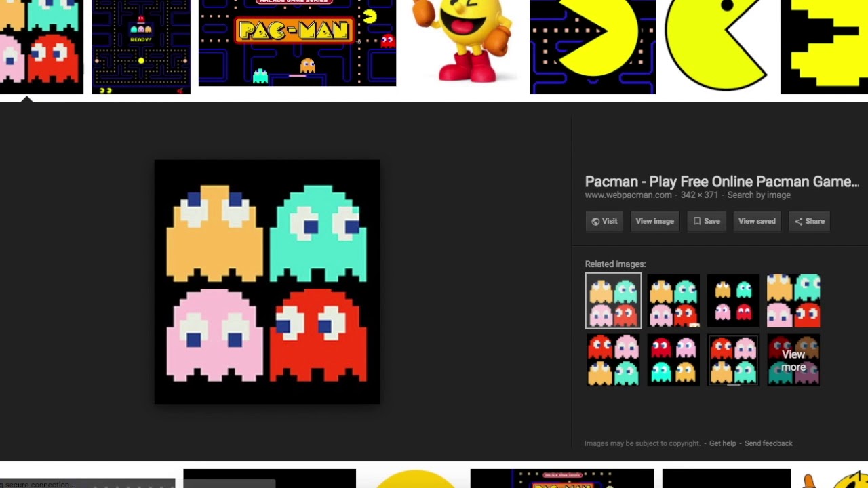This screenshot has height=488, width=868.
Task: Select second related image in bottom row
Action: click(x=673, y=360)
